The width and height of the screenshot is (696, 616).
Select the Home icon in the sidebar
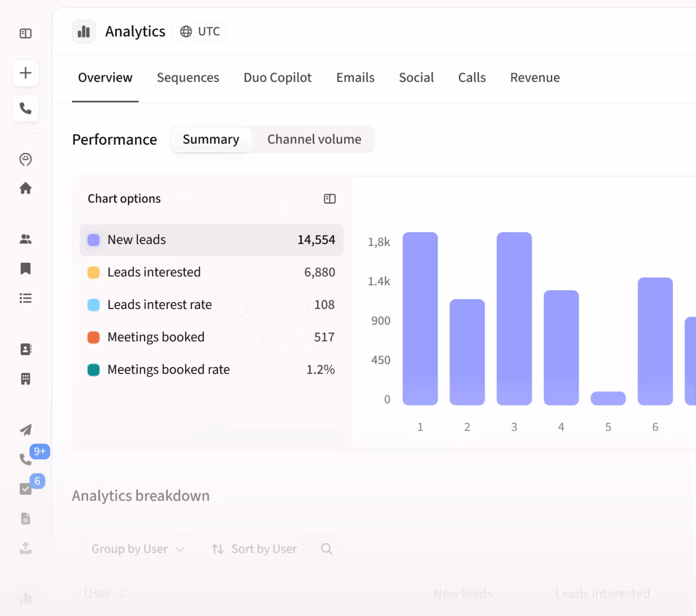[x=25, y=188]
